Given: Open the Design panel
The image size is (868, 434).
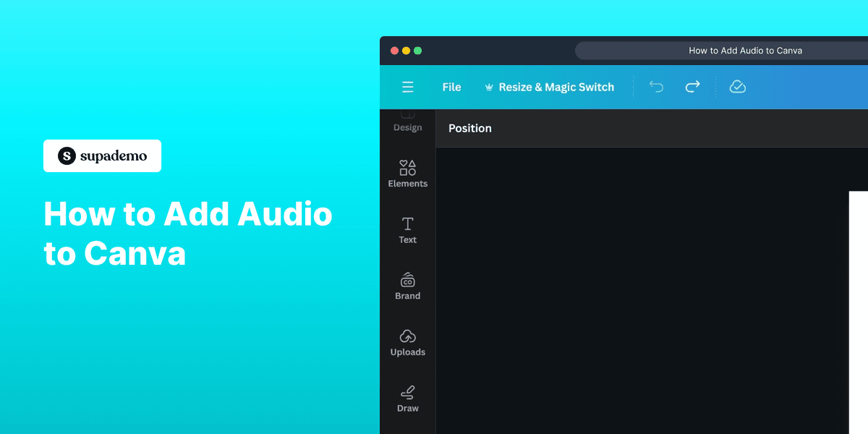Looking at the screenshot, I should coord(407,123).
